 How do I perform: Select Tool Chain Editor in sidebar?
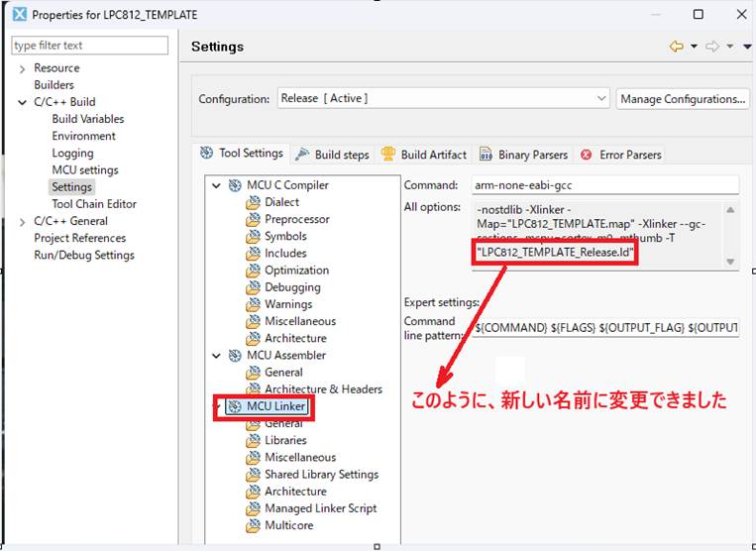pos(94,204)
